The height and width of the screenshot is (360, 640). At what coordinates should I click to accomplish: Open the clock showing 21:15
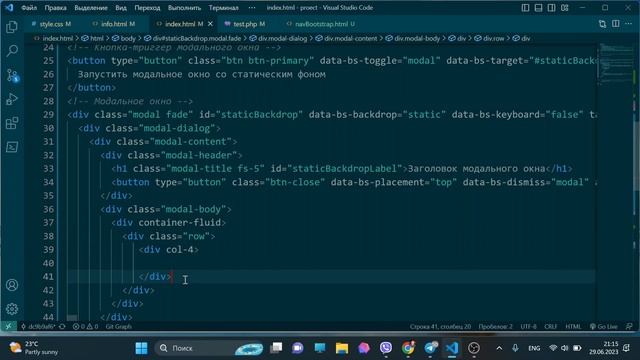604,348
